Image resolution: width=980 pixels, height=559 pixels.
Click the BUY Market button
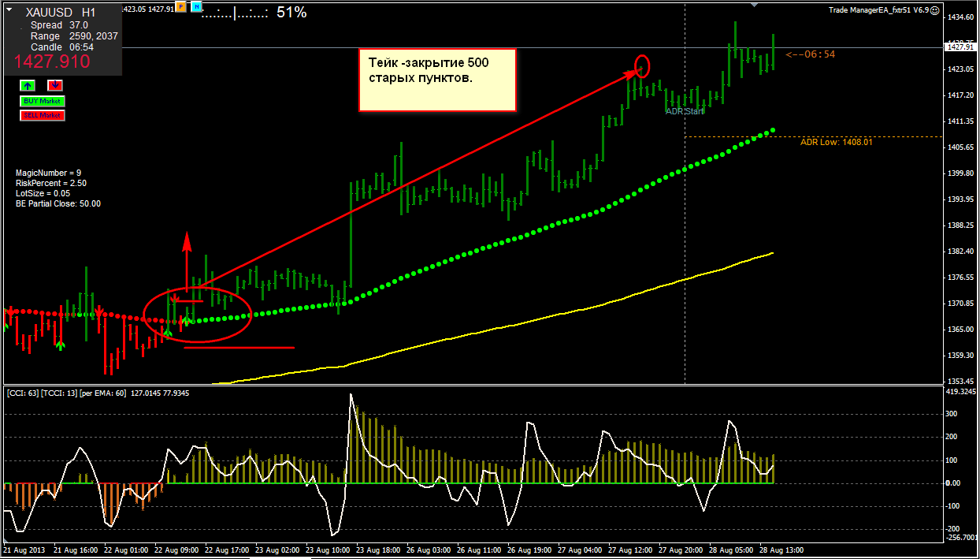[43, 101]
